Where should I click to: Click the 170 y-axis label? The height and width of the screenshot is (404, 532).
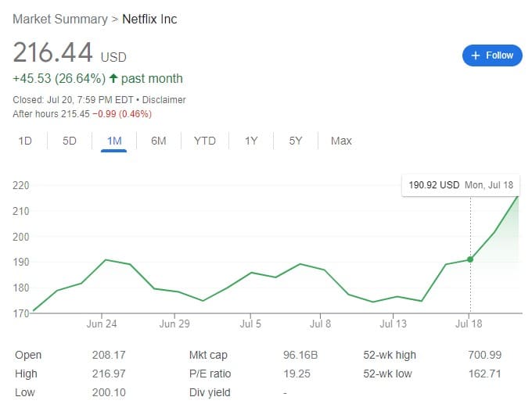click(20, 313)
